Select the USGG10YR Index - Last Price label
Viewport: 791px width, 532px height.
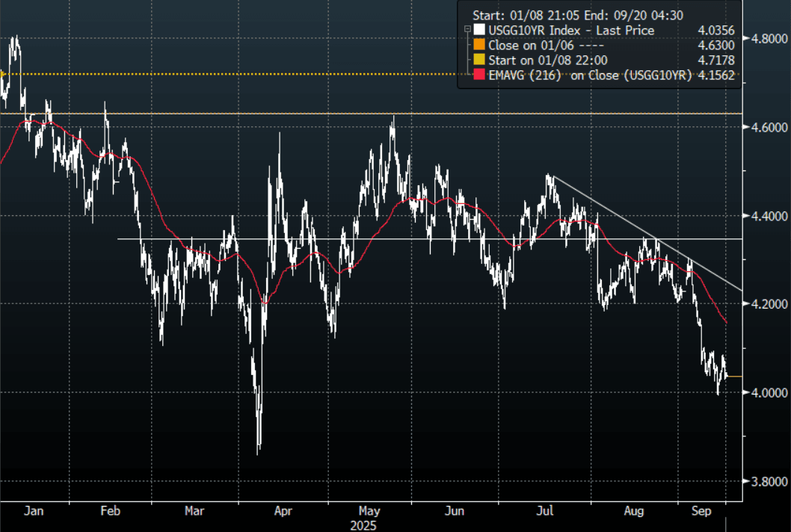click(x=570, y=31)
